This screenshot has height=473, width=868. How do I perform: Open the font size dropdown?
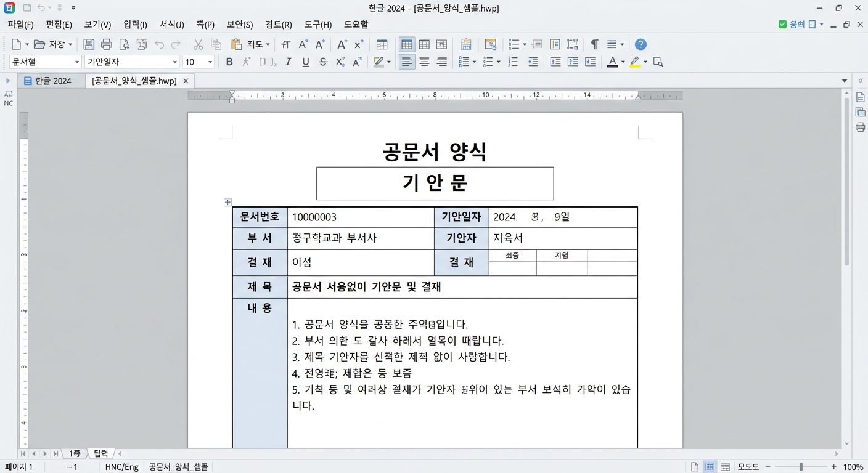[x=209, y=62]
